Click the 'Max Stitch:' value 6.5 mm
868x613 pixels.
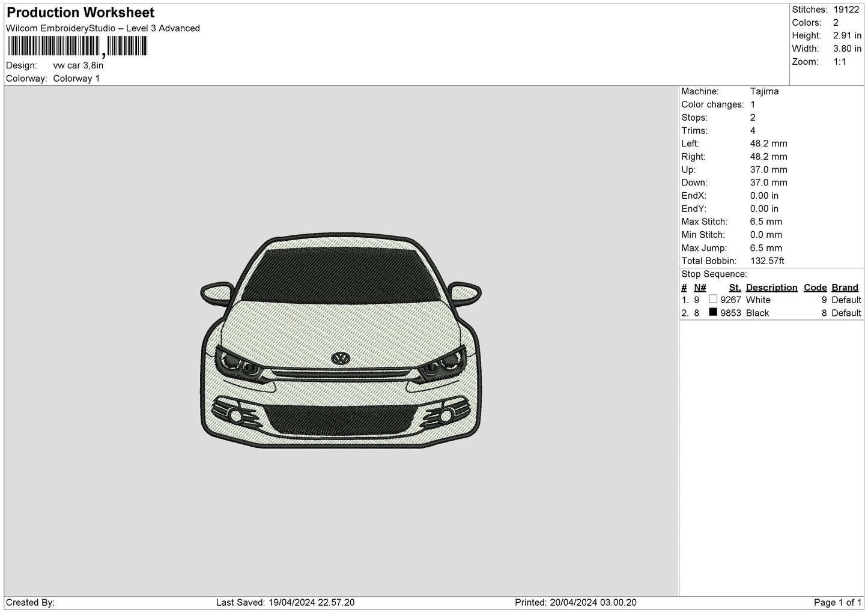pos(766,222)
